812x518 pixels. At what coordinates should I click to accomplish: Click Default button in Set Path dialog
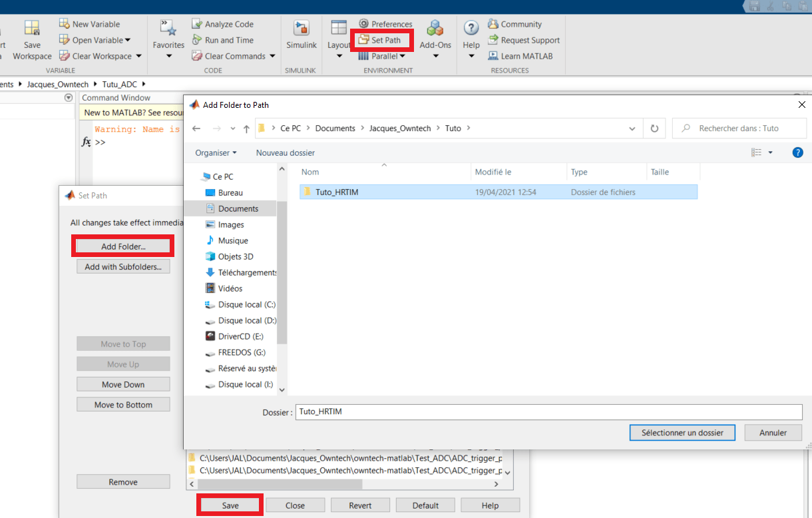(425, 505)
